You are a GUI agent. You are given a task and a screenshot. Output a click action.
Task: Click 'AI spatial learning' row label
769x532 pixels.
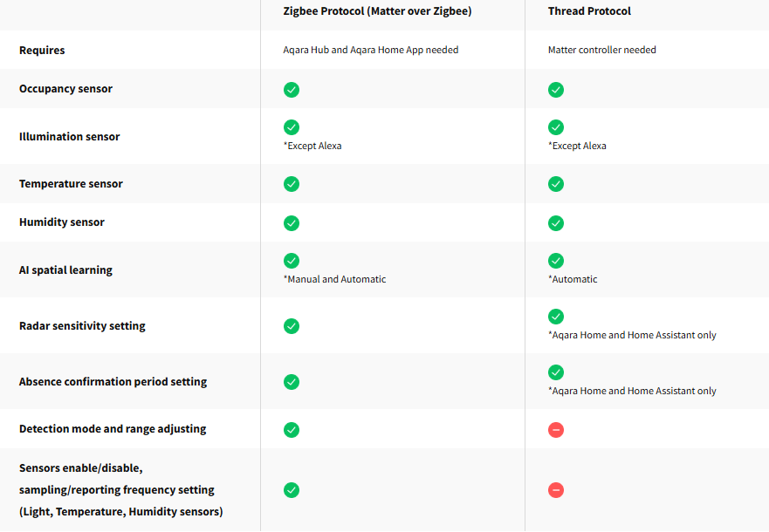65,270
